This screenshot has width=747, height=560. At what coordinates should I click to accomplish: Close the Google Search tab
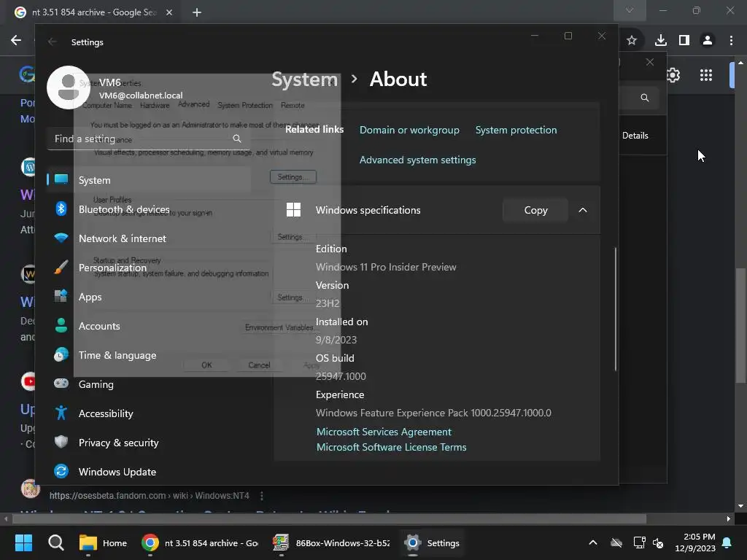(169, 12)
